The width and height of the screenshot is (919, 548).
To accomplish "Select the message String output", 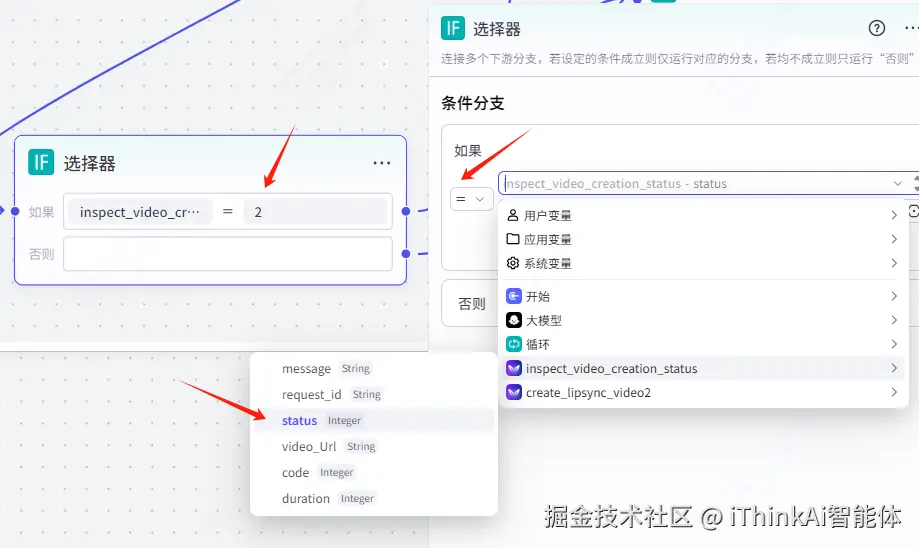I will tap(374, 369).
